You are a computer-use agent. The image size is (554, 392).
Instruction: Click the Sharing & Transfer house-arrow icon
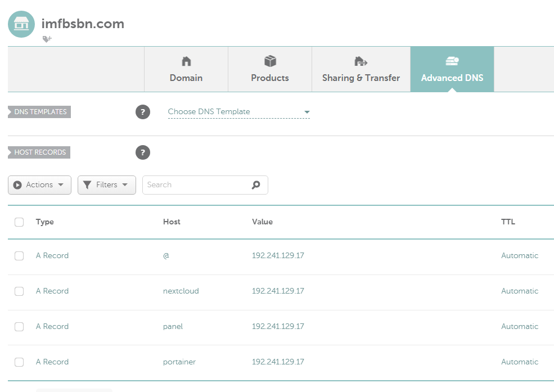pos(361,61)
